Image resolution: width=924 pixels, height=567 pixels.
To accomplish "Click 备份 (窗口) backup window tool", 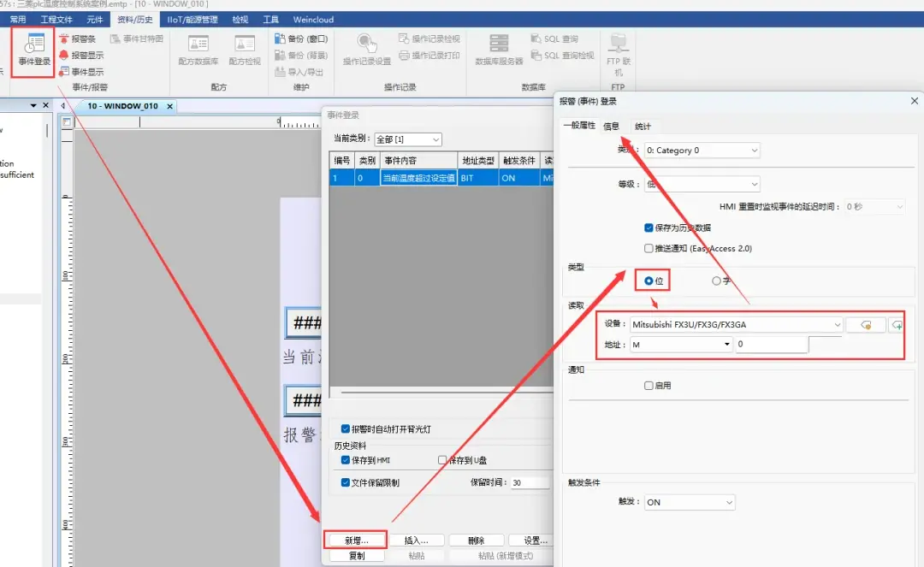I will point(301,38).
